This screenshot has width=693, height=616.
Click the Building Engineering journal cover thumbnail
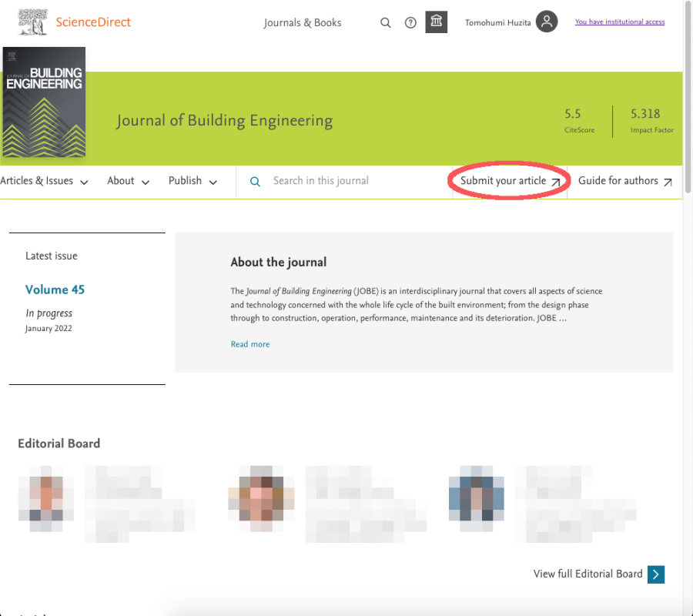tap(44, 102)
